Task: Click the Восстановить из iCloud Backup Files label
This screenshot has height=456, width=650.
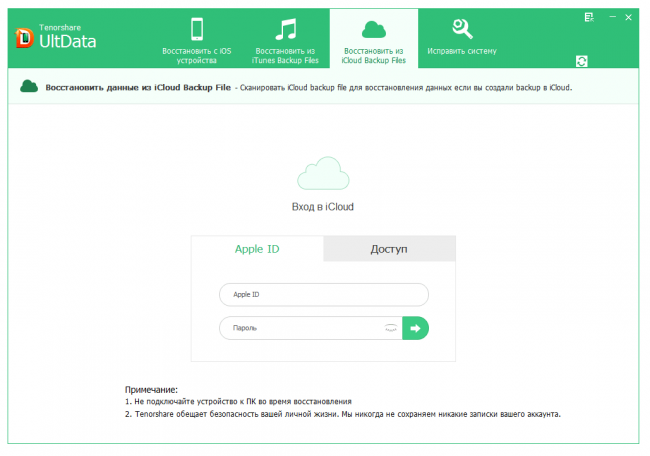Action: [x=374, y=55]
